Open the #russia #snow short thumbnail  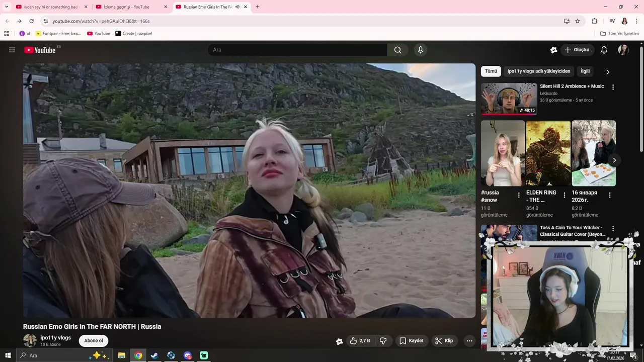coord(503,153)
